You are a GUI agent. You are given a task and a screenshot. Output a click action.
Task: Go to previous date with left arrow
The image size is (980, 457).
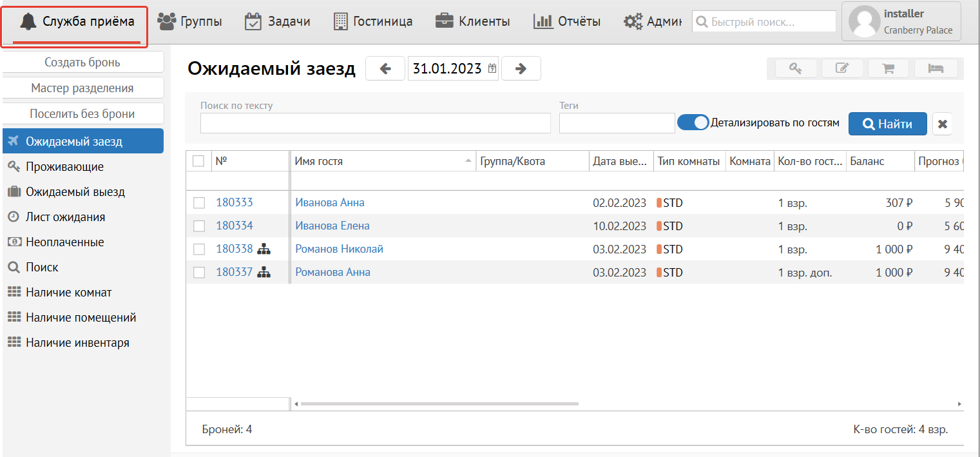[x=385, y=68]
